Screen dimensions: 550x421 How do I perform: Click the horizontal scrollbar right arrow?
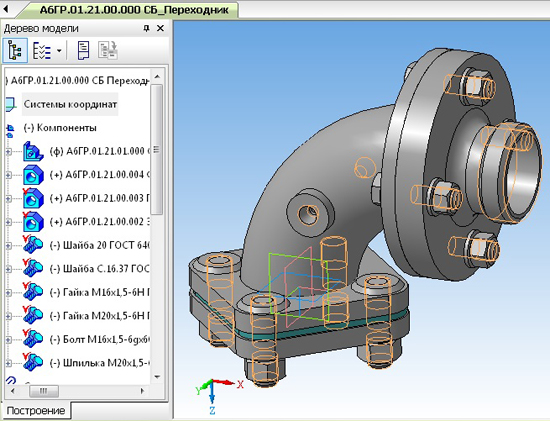pyautogui.click(x=142, y=390)
